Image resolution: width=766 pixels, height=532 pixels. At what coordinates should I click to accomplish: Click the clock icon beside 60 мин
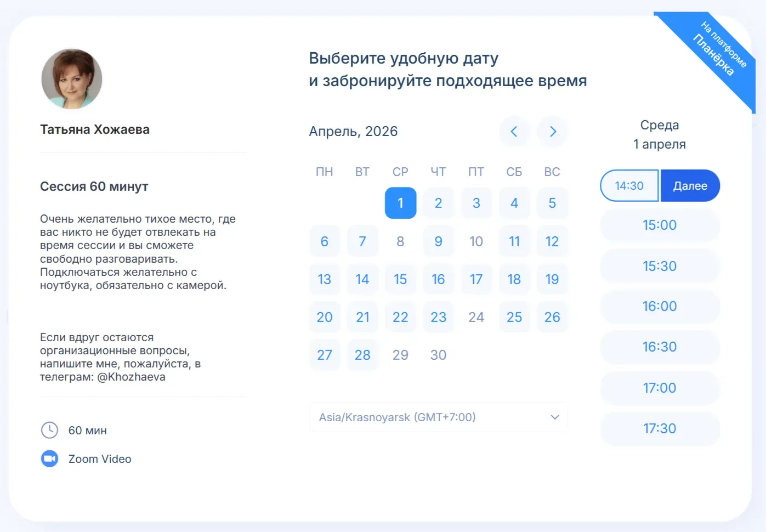[49, 430]
